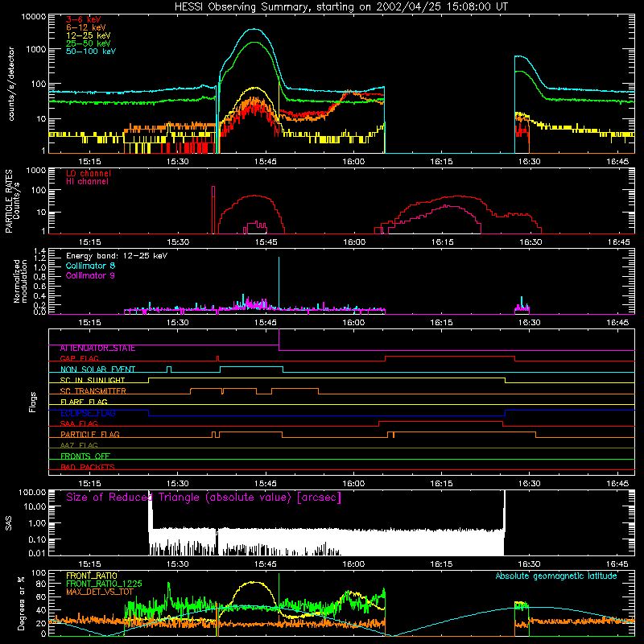
Task: Select the NON_SOLAR_EVENT flag label
Action: point(97,369)
